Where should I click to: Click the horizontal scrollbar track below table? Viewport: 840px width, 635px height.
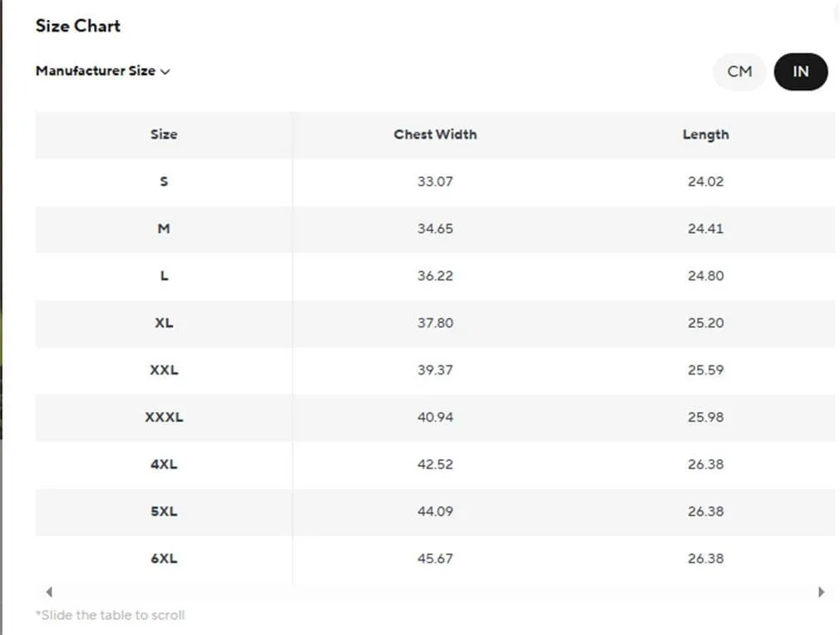coord(435,592)
